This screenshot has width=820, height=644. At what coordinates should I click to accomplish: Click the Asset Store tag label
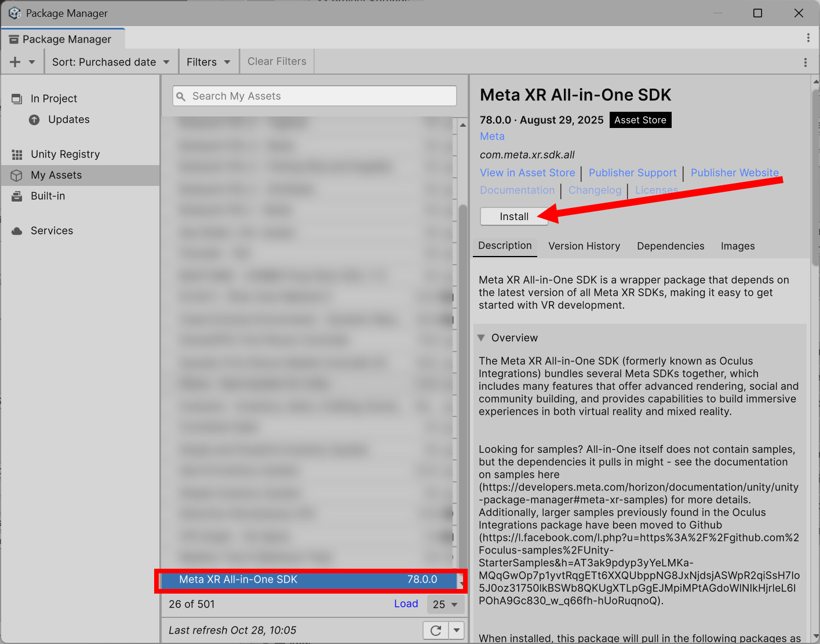[640, 120]
